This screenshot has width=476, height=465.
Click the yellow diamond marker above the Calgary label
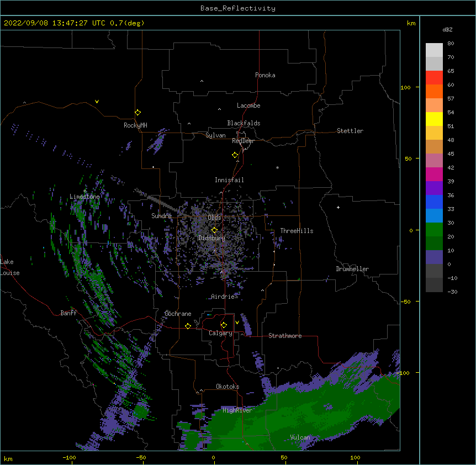pos(224,325)
